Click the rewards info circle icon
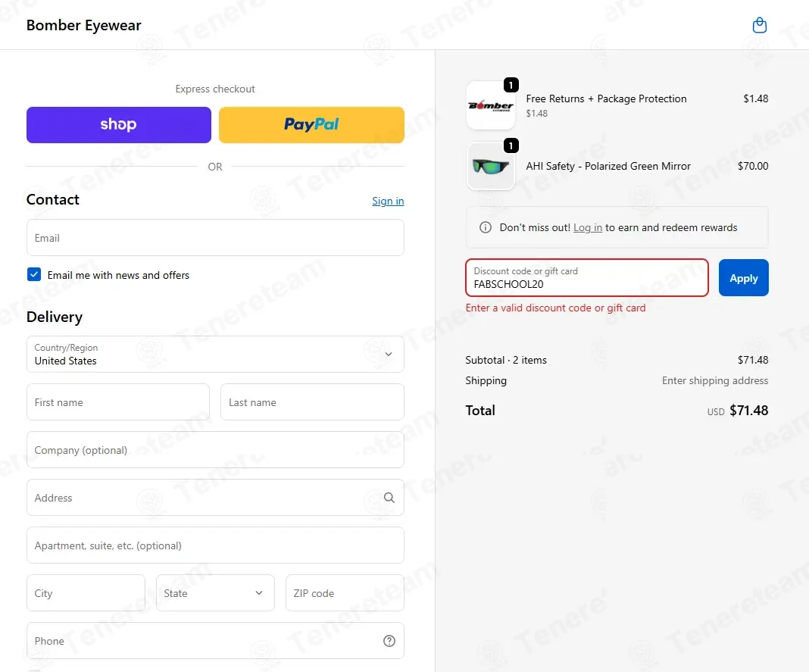Image resolution: width=809 pixels, height=672 pixels. [485, 227]
